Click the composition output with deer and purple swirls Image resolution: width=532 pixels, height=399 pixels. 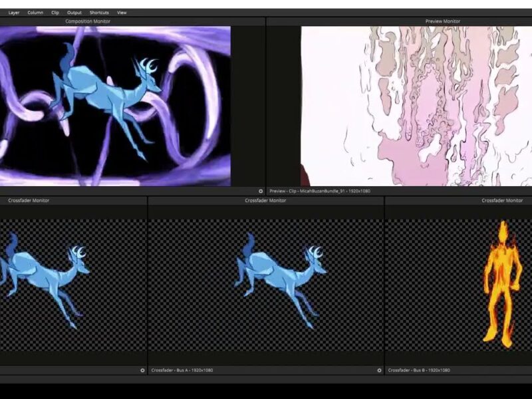pyautogui.click(x=115, y=106)
